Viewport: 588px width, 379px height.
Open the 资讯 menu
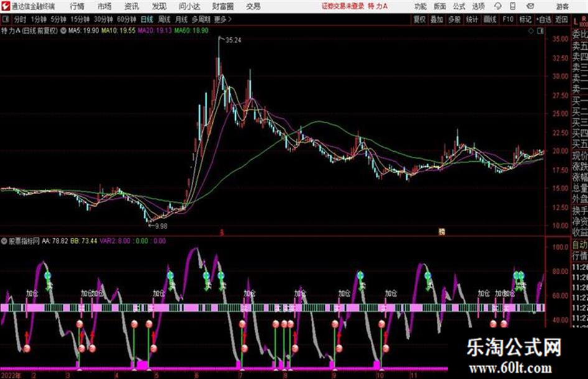132,6
